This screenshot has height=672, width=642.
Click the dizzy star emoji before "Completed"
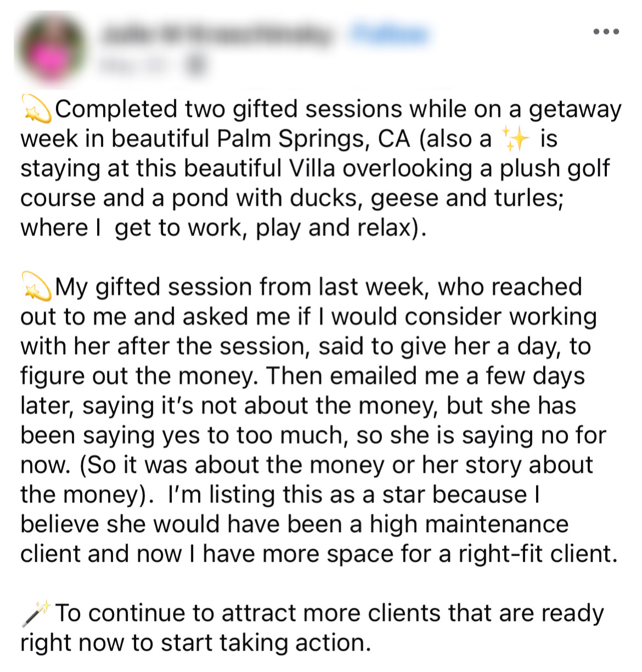pyautogui.click(x=36, y=109)
